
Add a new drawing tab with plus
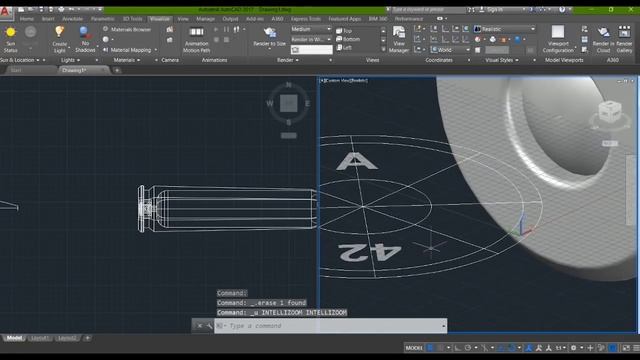pyautogui.click(x=117, y=70)
